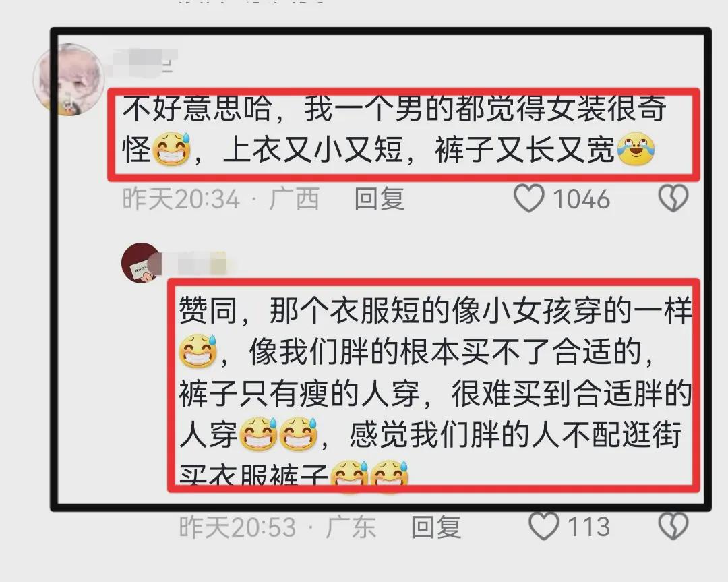Like the 广东 reply with 113 likes
This screenshot has width=728, height=582.
(x=544, y=526)
